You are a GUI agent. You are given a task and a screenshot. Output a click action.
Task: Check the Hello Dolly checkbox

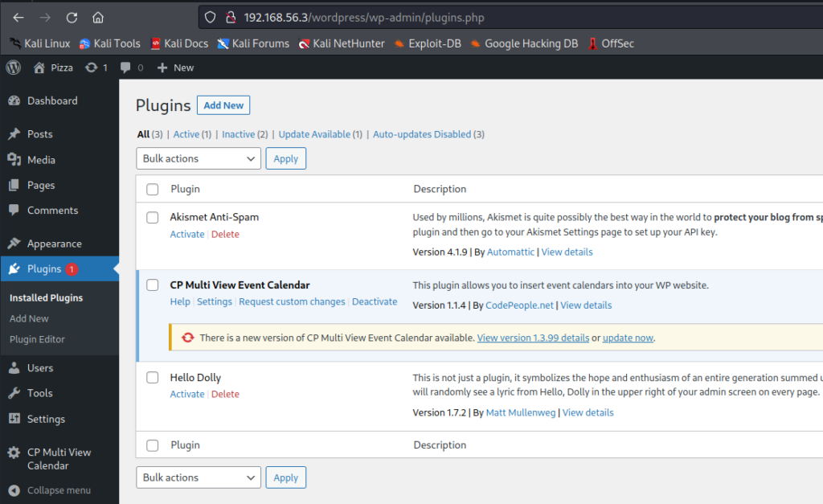(152, 378)
